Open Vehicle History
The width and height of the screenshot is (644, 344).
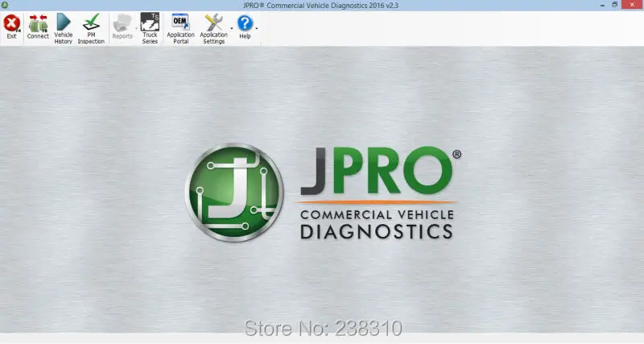click(64, 28)
